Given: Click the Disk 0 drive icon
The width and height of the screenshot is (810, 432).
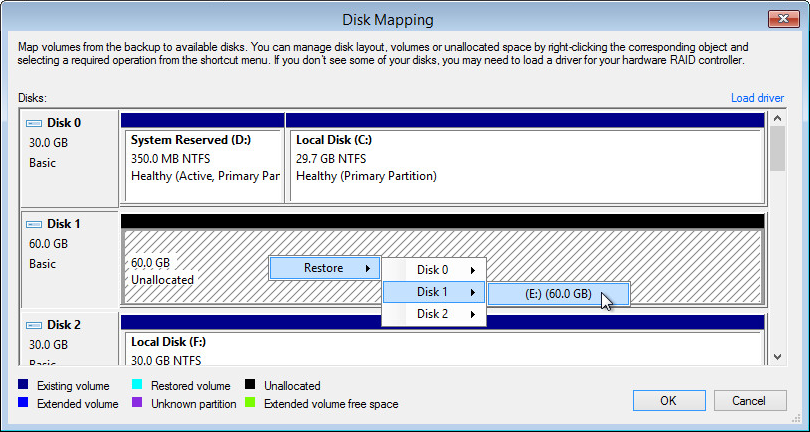Looking at the screenshot, I should (35, 123).
